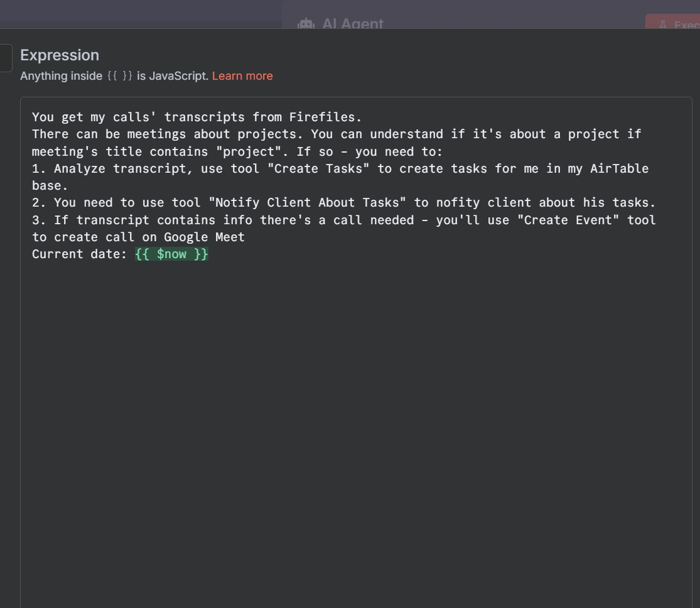This screenshot has width=700, height=608.
Task: Click the flask icon on Execute button
Action: point(663,25)
